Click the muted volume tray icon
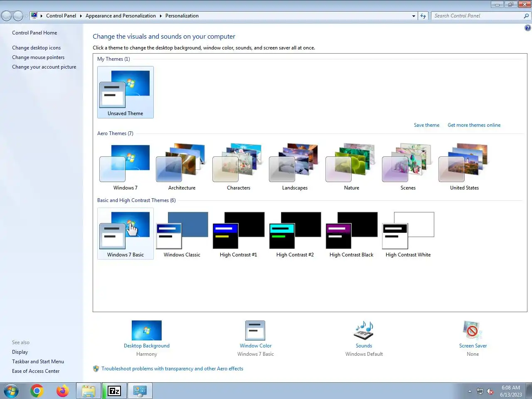Screen dimensions: 532x399 [490, 391]
